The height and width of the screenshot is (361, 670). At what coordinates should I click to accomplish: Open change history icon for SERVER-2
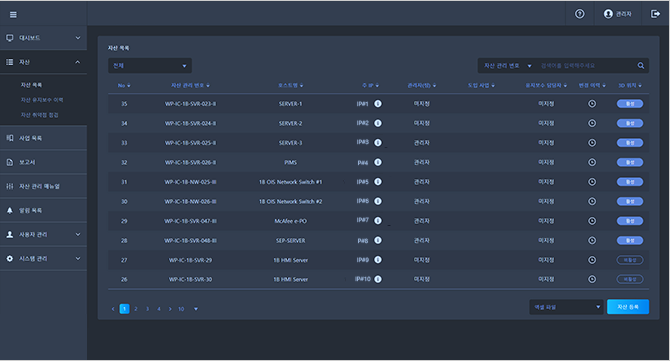[x=592, y=123]
